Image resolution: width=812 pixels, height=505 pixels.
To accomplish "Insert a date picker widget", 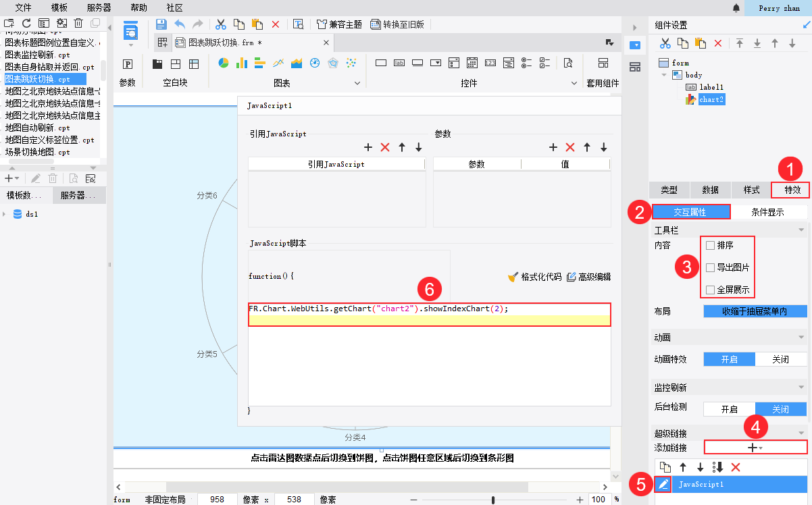I will click(x=473, y=63).
